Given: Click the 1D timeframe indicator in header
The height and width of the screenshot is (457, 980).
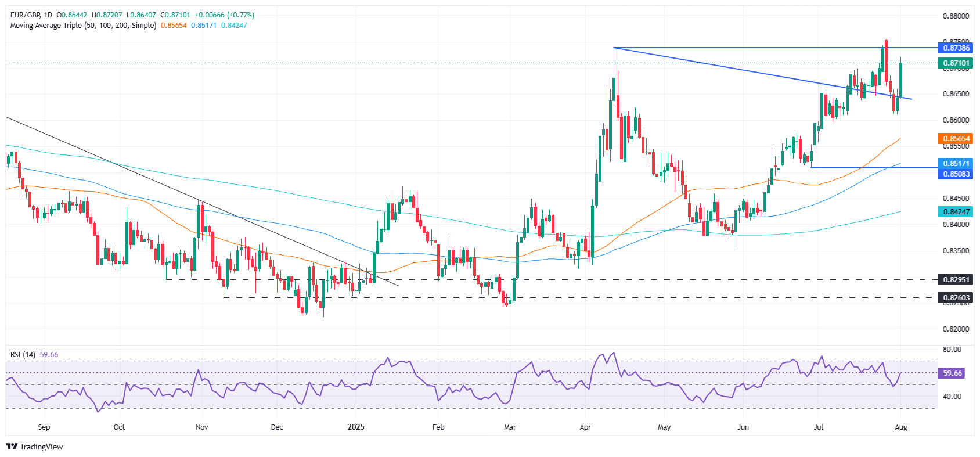Looking at the screenshot, I should click(48, 15).
